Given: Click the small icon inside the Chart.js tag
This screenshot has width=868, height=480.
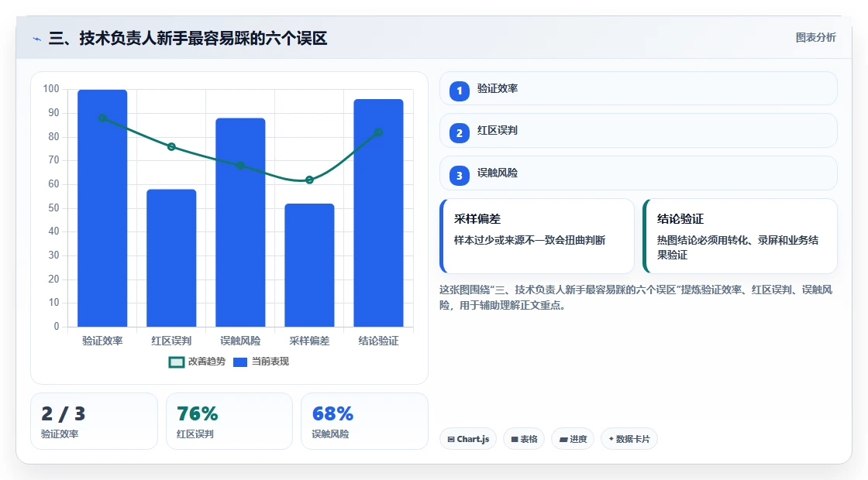Looking at the screenshot, I should coord(451,439).
